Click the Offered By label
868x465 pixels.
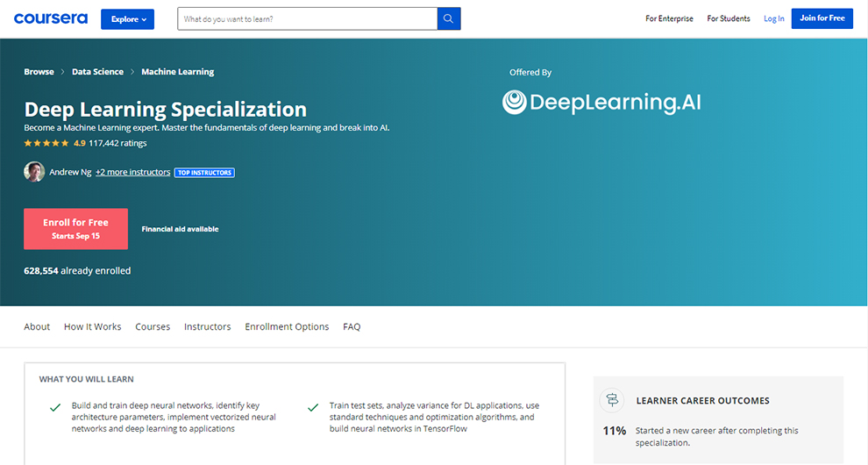(530, 72)
